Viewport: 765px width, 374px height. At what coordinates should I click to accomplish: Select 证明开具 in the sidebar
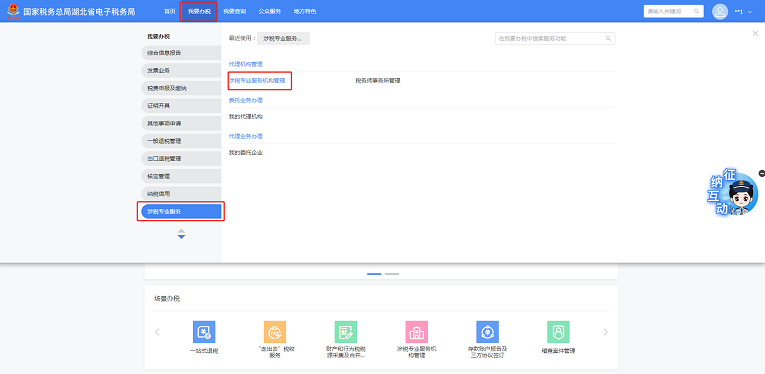[x=181, y=105]
